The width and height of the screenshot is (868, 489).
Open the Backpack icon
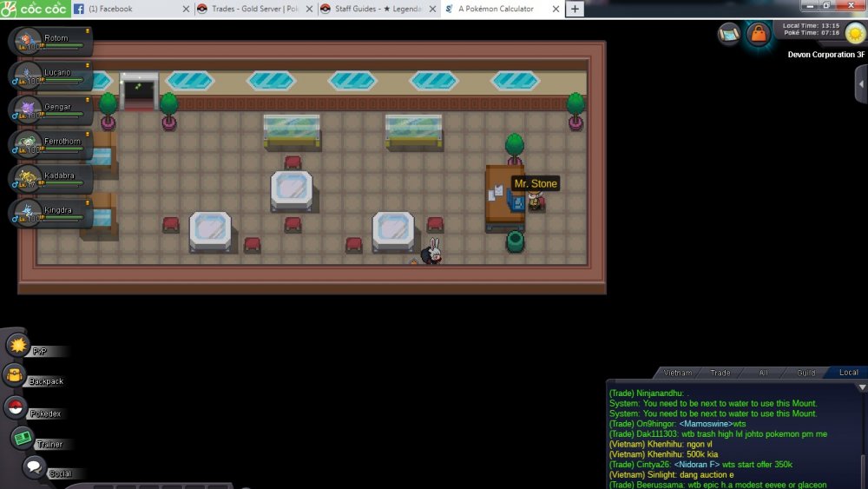15,375
